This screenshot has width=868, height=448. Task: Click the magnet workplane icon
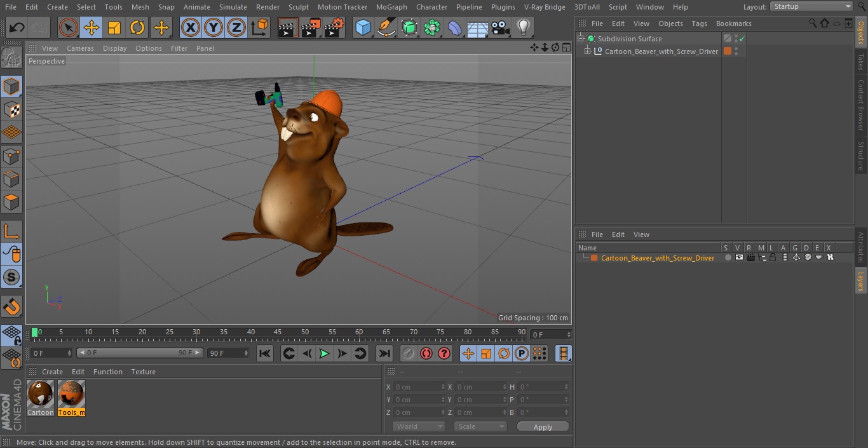point(11,307)
